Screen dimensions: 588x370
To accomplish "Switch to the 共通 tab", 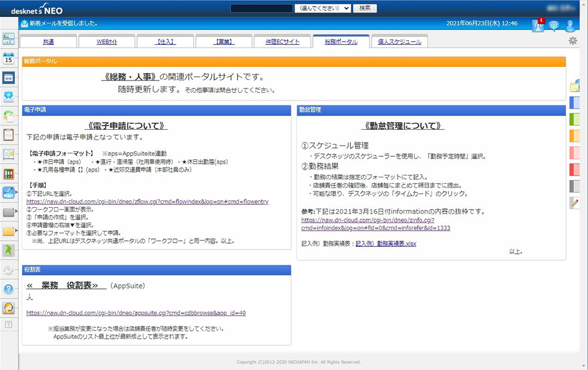I will (48, 41).
